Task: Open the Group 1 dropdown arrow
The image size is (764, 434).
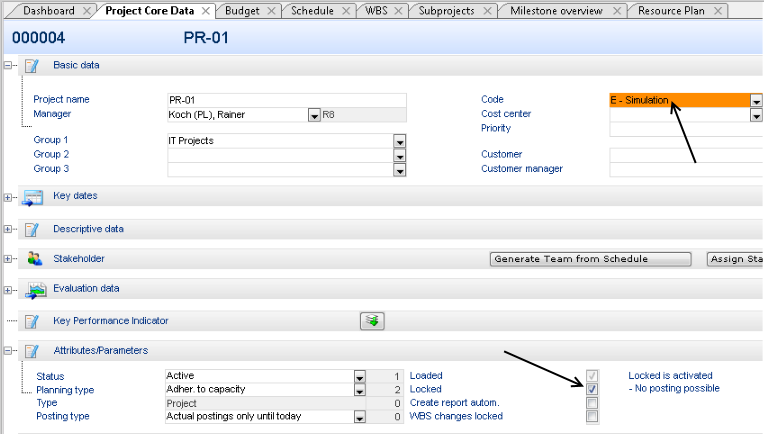Action: coord(400,141)
